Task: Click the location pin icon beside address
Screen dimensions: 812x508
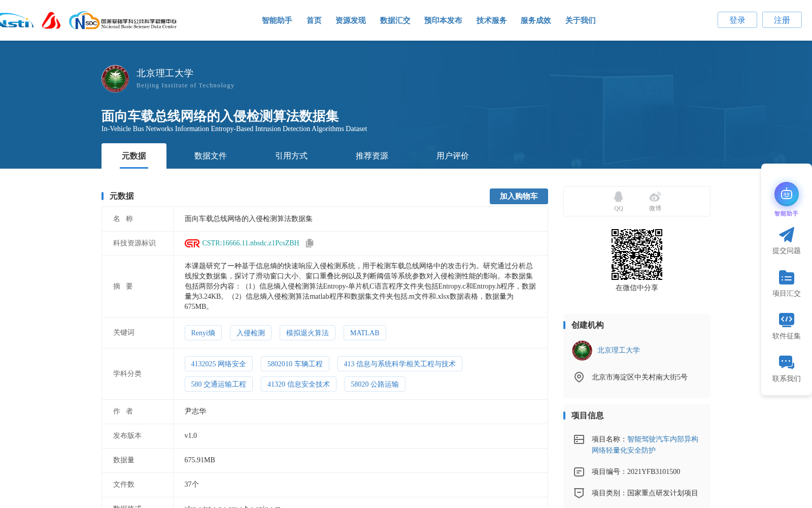Action: [579, 377]
